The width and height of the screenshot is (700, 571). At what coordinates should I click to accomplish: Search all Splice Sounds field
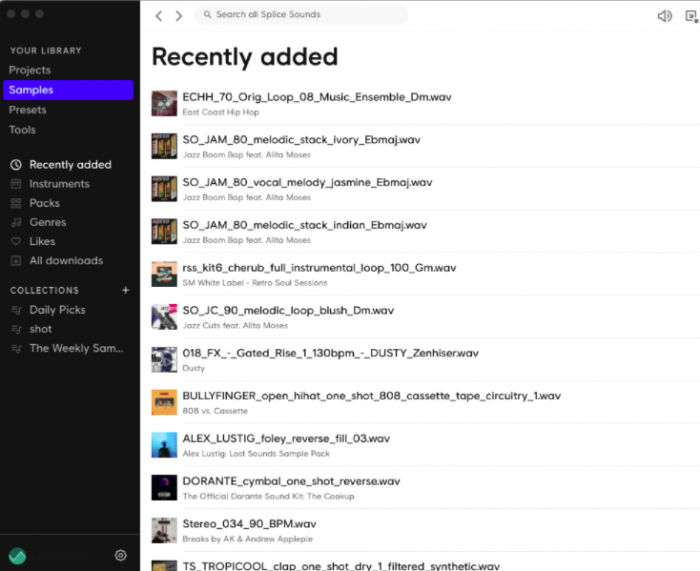point(300,15)
